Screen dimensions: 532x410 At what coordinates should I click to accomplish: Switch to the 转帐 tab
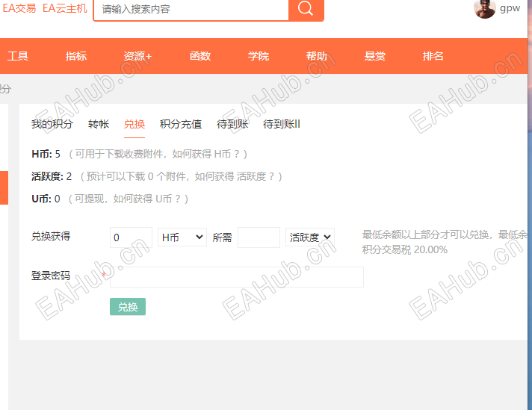coord(99,124)
